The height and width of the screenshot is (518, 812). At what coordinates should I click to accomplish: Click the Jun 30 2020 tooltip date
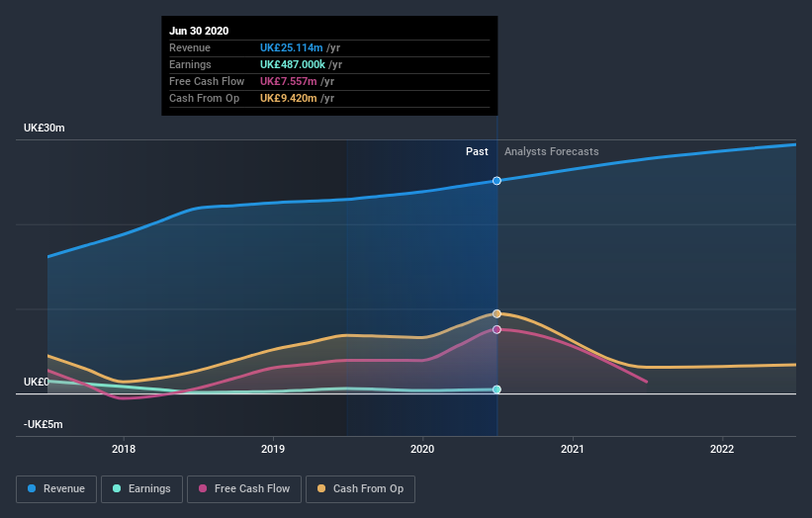199,31
